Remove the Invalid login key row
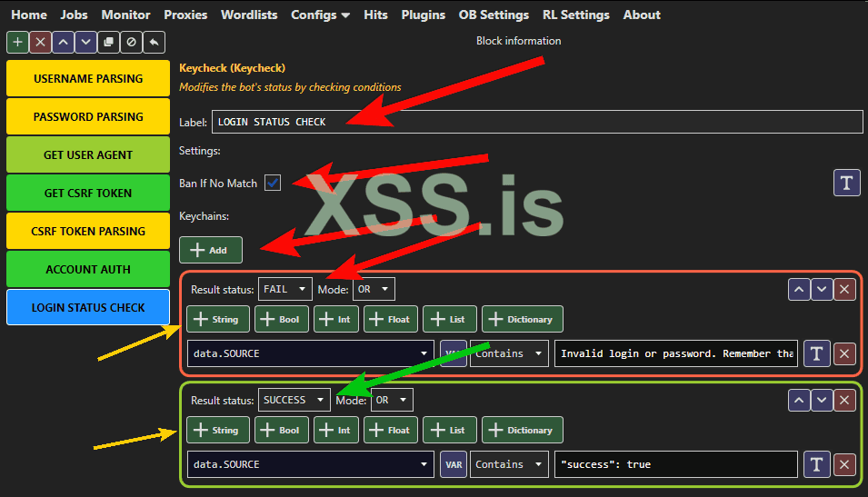The image size is (868, 497). pos(844,353)
